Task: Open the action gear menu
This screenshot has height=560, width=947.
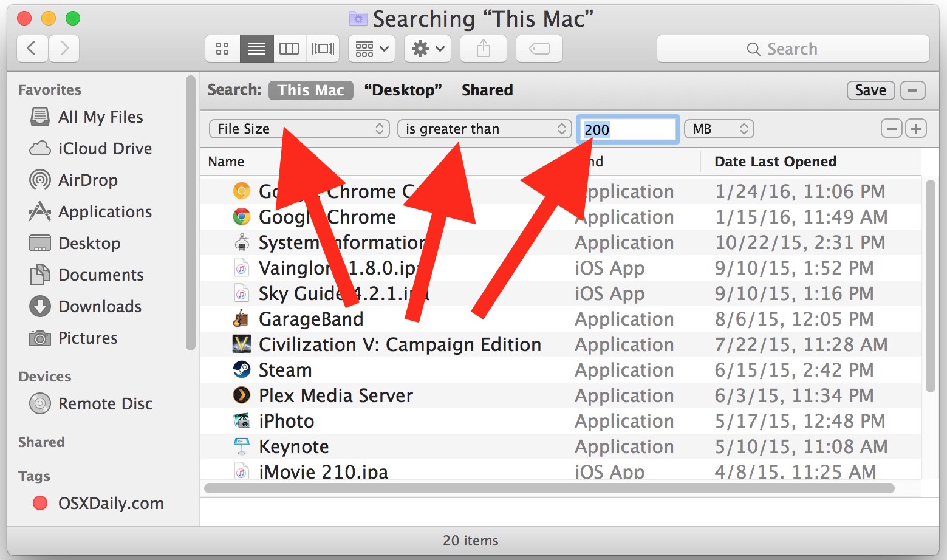Action: tap(427, 49)
